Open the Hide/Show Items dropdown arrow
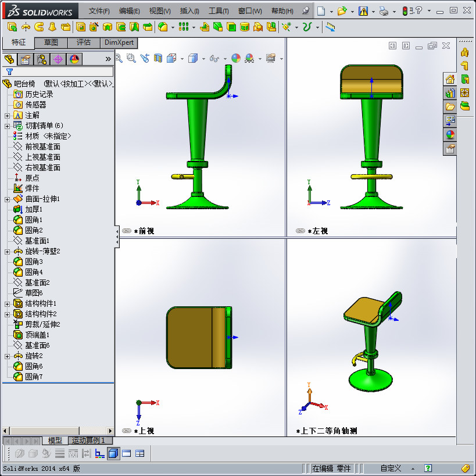The width and height of the screenshot is (476, 476). point(225,59)
